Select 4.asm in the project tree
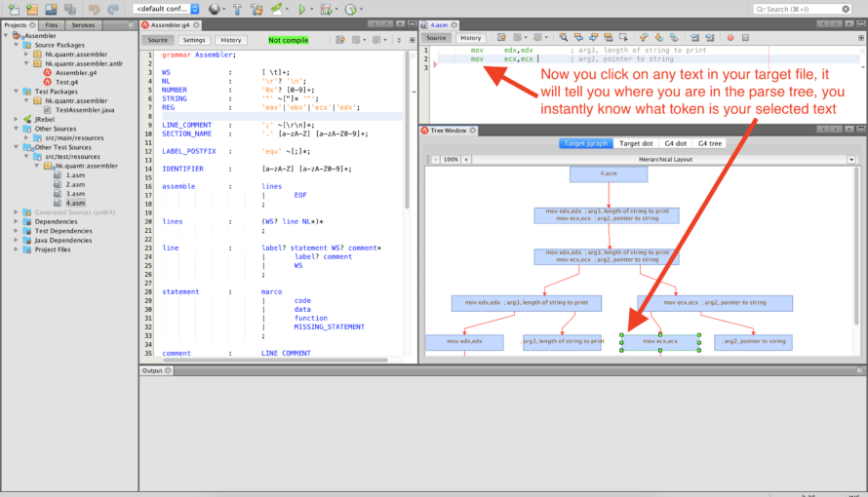Screen dimensions: 868x497 [75, 203]
